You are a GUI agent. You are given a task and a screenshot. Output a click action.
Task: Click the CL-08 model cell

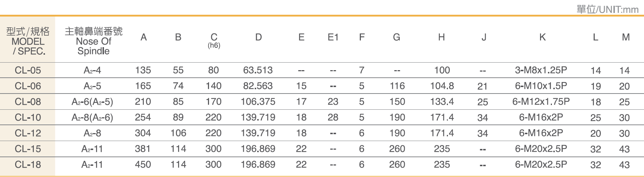[28, 102]
